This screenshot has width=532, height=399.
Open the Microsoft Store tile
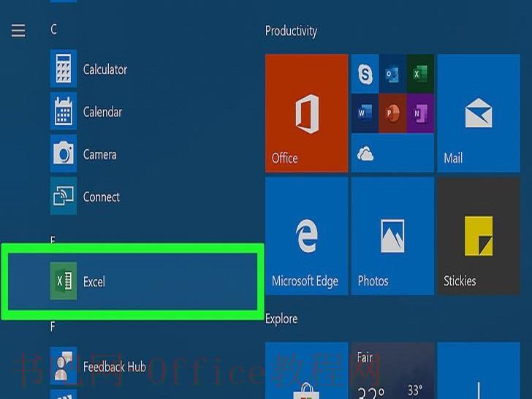[x=307, y=370]
